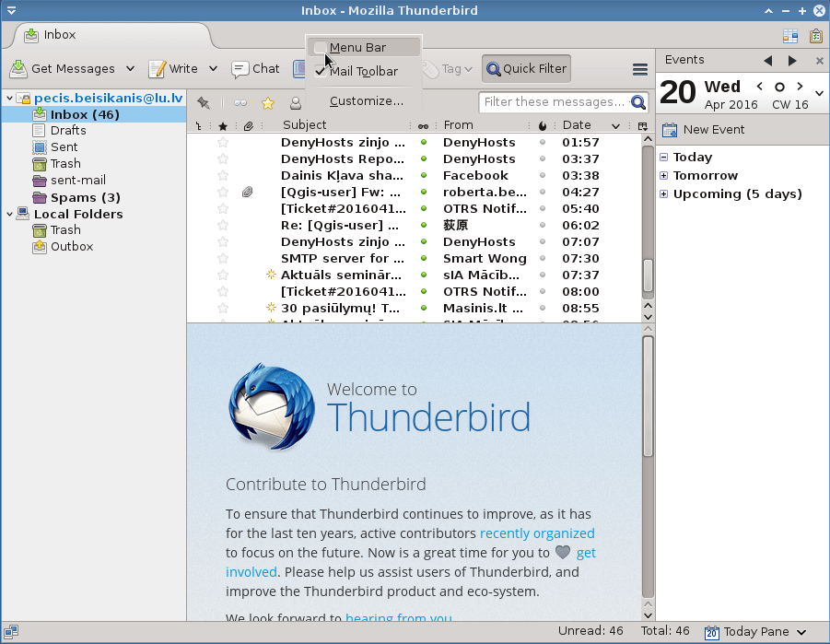830x644 pixels.
Task: Collapse the Local Folders tree
Action: pos(9,214)
